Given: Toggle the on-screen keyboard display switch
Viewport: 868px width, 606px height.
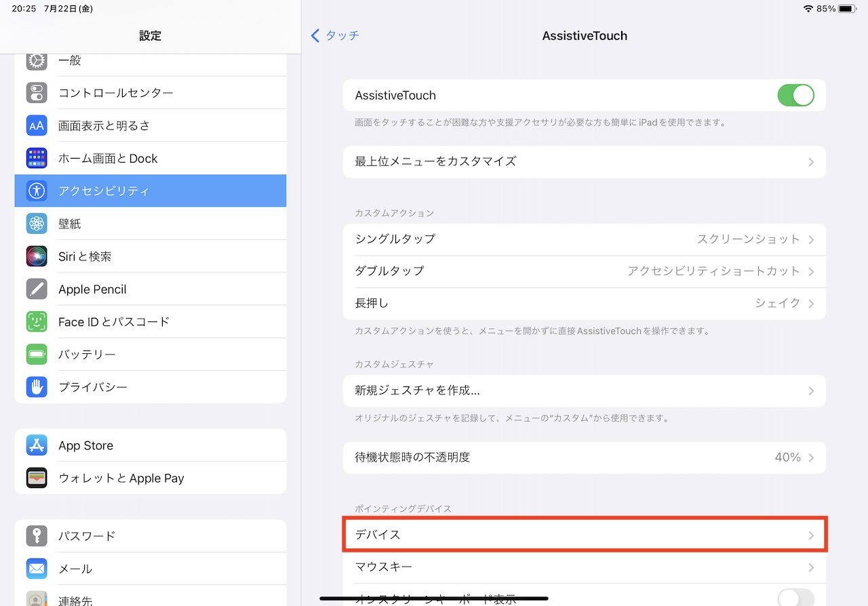Looking at the screenshot, I should (x=795, y=597).
